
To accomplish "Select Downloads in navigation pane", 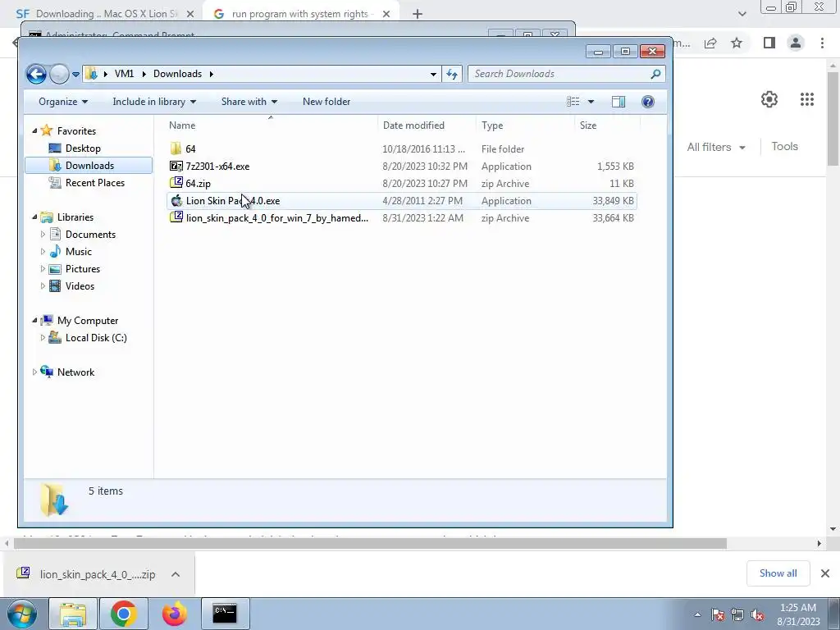I will (89, 166).
